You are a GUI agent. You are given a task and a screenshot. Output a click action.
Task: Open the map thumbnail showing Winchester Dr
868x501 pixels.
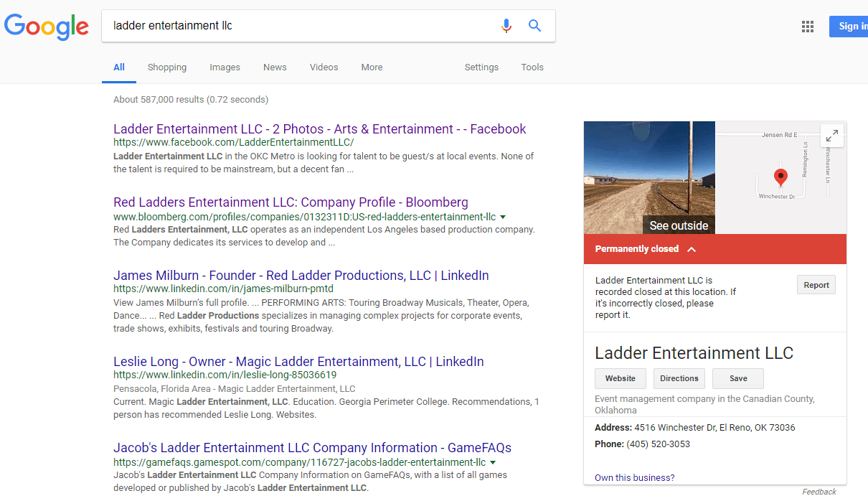(780, 177)
